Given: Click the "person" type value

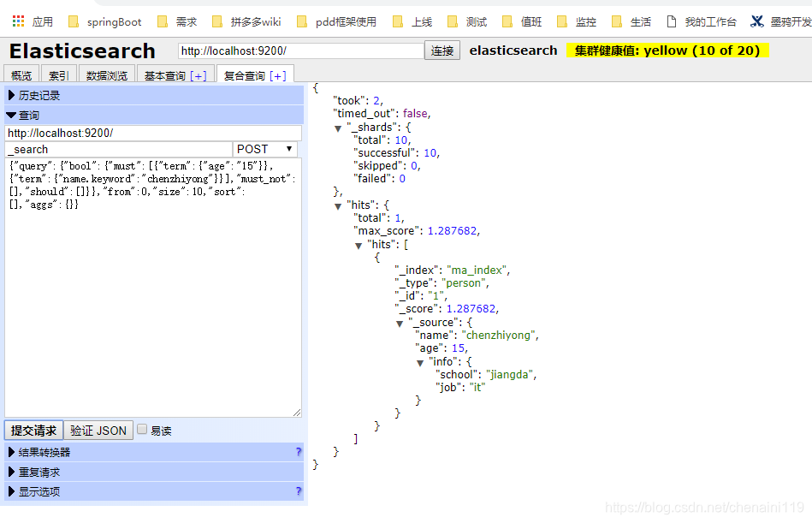Looking at the screenshot, I should [x=464, y=282].
